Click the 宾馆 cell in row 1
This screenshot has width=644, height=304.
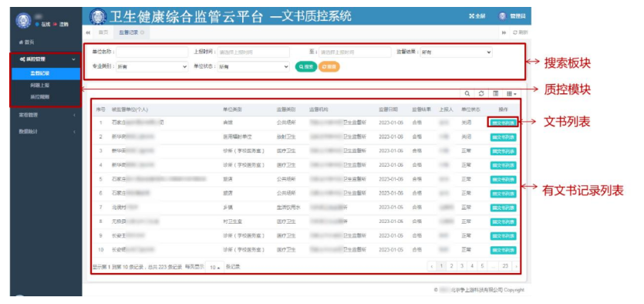(228, 123)
